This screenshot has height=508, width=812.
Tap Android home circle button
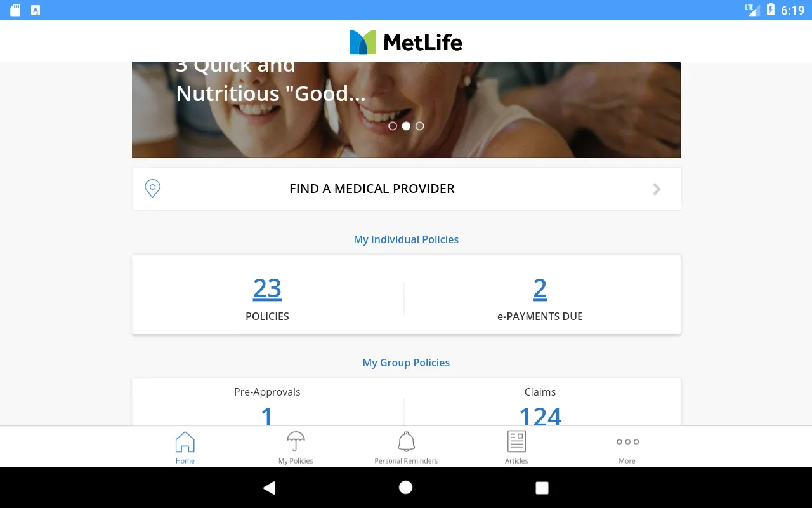pos(406,488)
